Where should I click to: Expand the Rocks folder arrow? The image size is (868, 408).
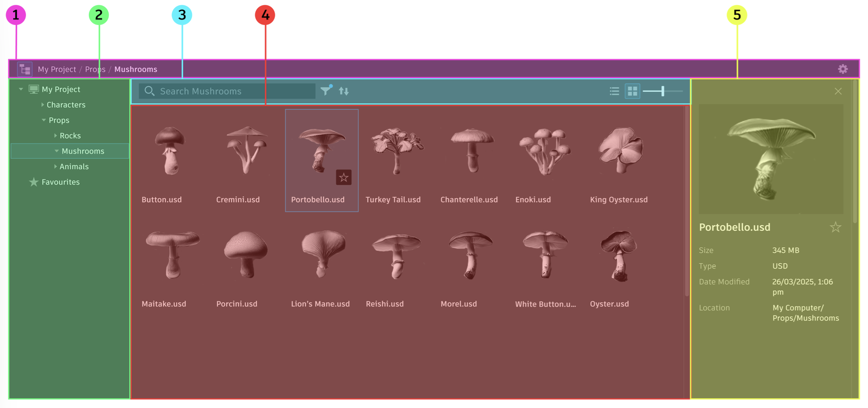click(55, 136)
